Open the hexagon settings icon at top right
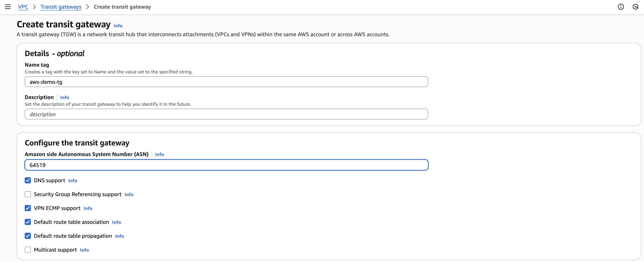The width and height of the screenshot is (644, 262). [x=636, y=7]
